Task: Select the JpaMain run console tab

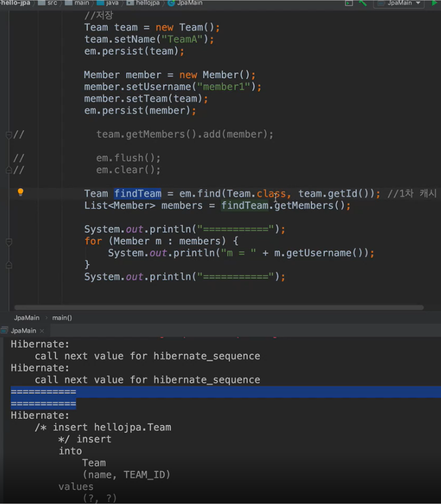Action: [x=23, y=331]
